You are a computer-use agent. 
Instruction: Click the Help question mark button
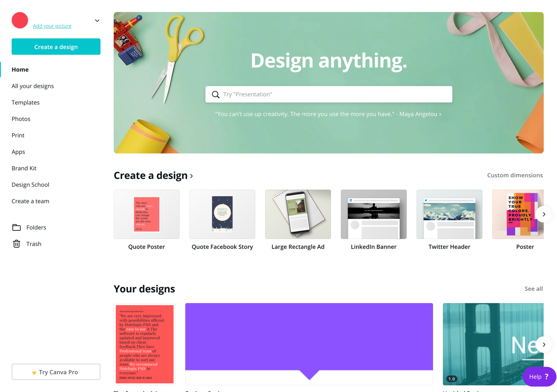point(539,376)
